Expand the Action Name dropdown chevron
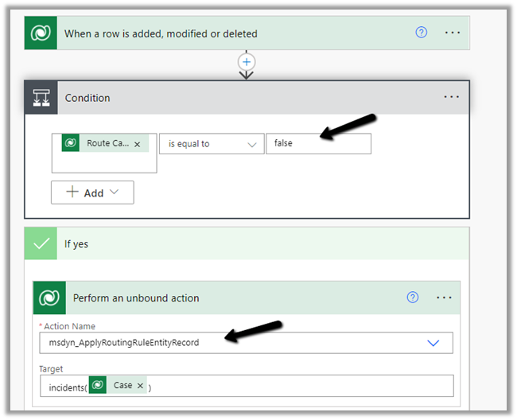The image size is (517, 420). tap(433, 343)
